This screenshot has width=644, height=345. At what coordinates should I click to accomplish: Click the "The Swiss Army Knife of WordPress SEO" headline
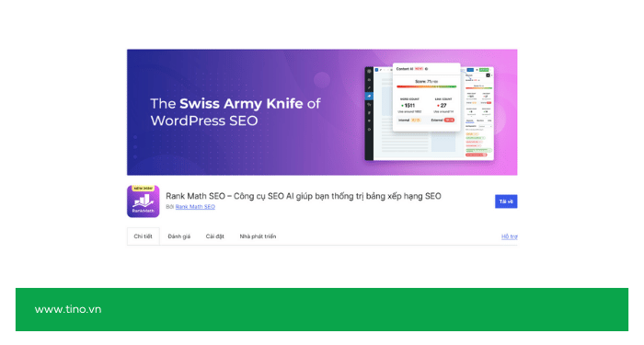click(x=235, y=111)
